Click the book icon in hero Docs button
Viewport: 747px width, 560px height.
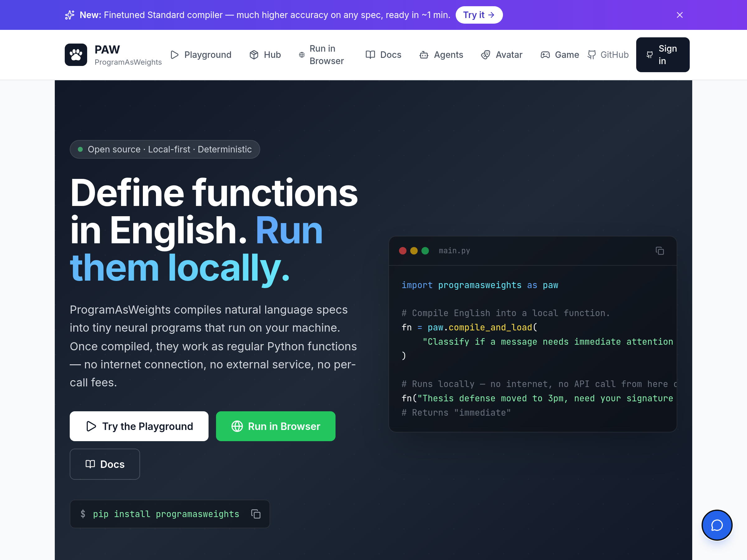(90, 464)
